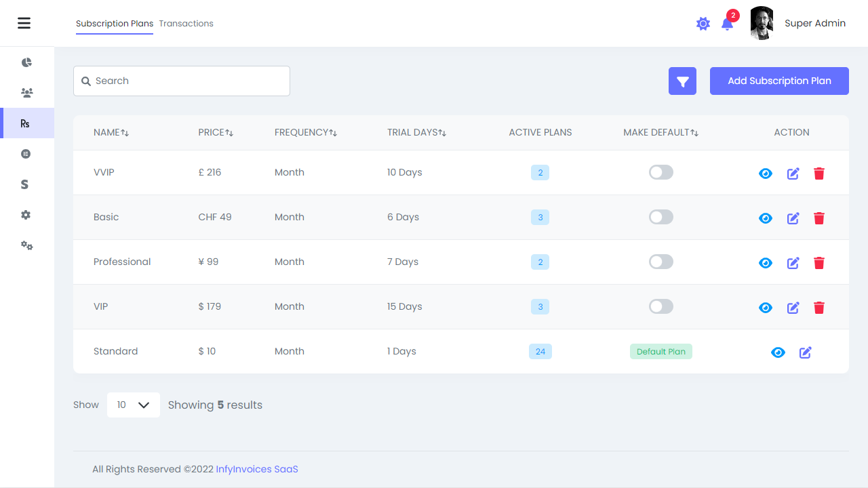Sort table by Price column
The height and width of the screenshot is (488, 868).
216,133
